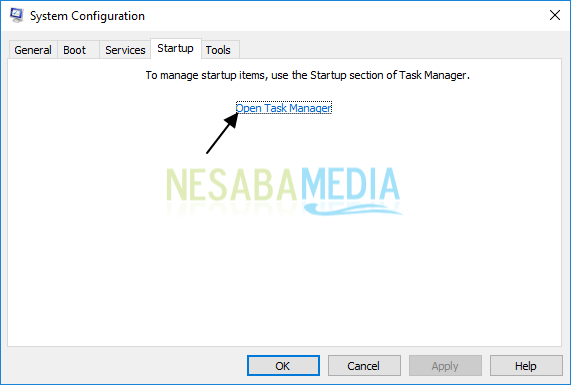The image size is (571, 385).
Task: Go to the Tools tab
Action: 218,50
